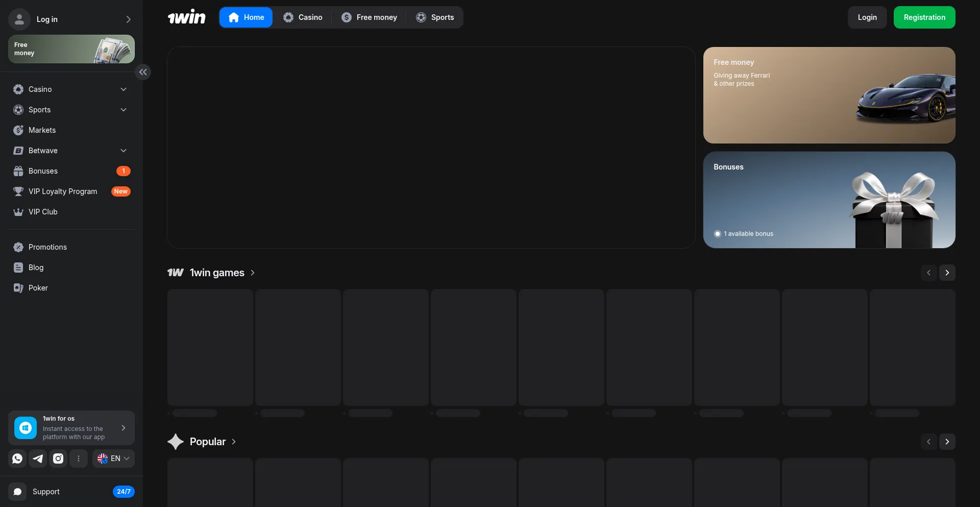The image size is (980, 507).
Task: Open the Bonuses gift promo card
Action: point(829,200)
